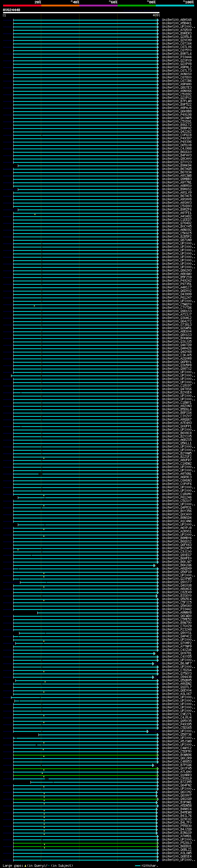Click the query name AV624448
The height and width of the screenshot is (868, 197).
pos(11,10)
